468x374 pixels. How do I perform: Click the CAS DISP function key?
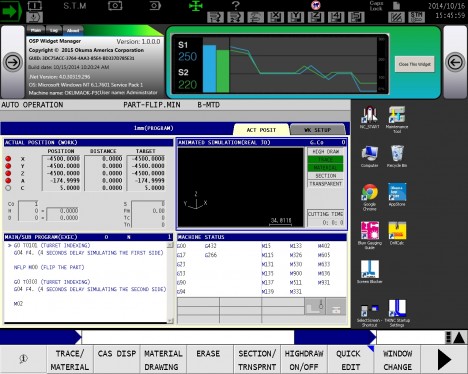[117, 359]
